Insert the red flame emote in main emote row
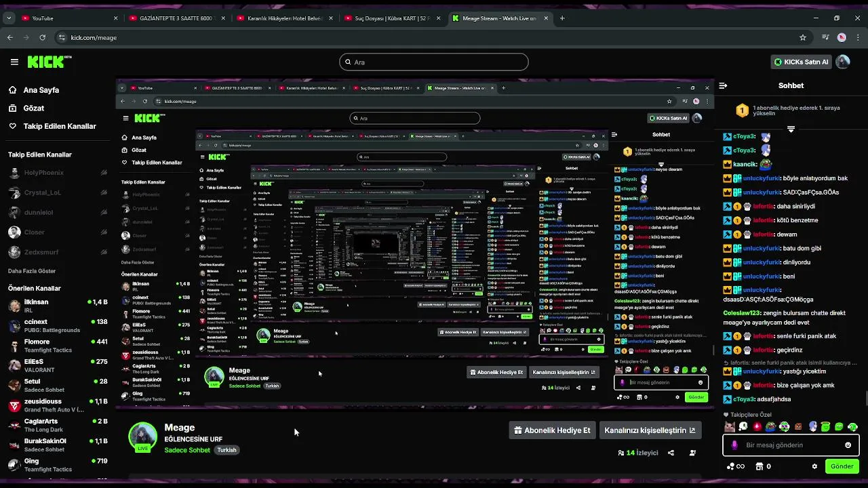Image resolution: width=868 pixels, height=488 pixels. pyautogui.click(x=757, y=426)
